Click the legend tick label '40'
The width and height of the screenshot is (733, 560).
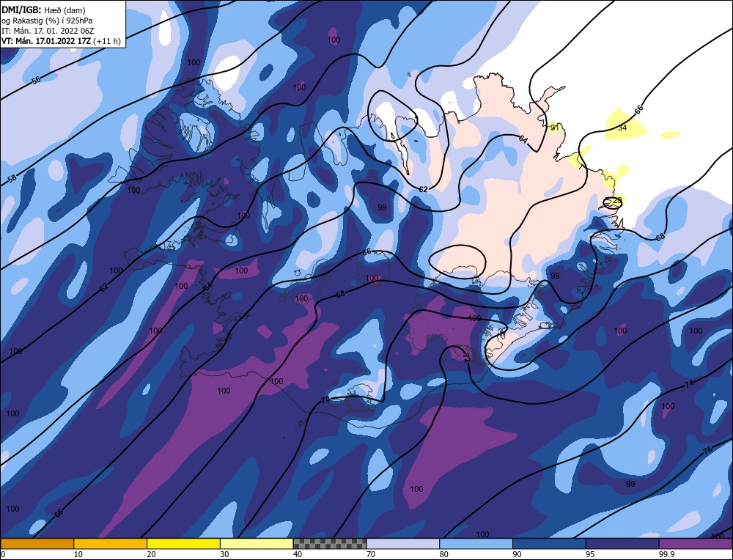[298, 554]
